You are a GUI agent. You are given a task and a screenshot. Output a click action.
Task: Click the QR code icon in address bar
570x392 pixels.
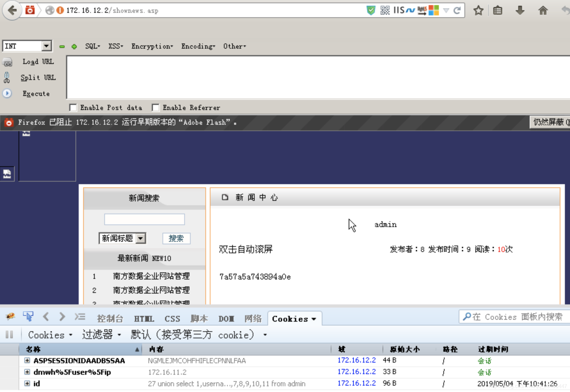tap(385, 10)
